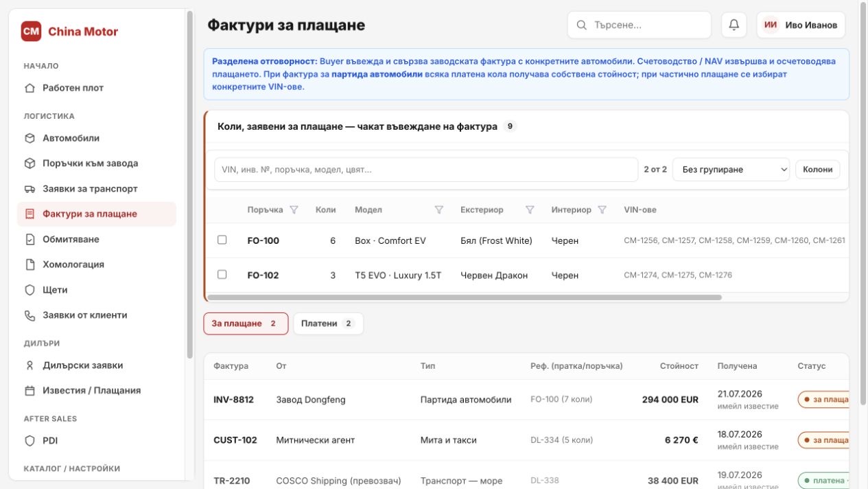Image resolution: width=868 pixels, height=489 pixels.
Task: Click the Мита и такси type cell
Action: tap(448, 440)
